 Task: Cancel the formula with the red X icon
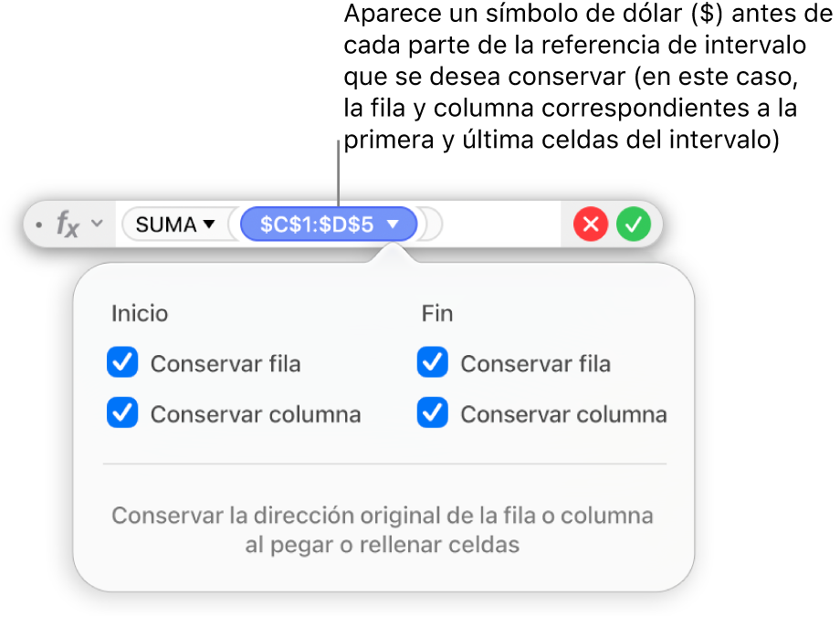(591, 224)
